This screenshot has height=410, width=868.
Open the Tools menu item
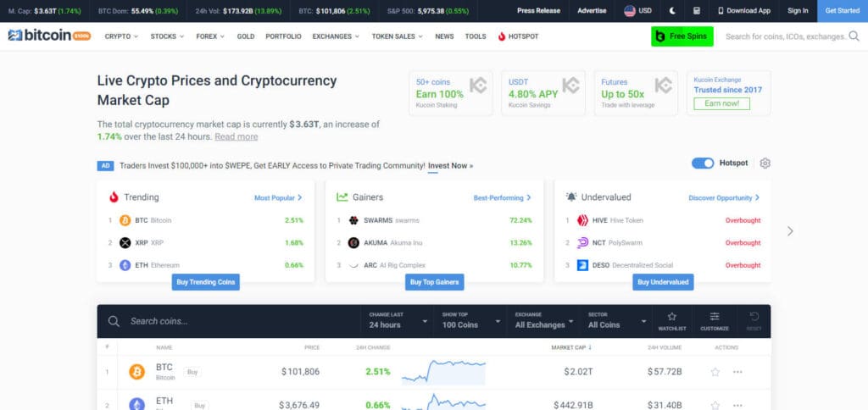point(476,36)
